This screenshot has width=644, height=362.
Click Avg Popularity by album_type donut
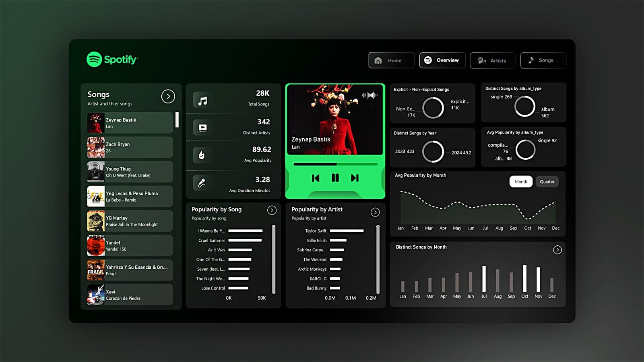click(x=526, y=150)
